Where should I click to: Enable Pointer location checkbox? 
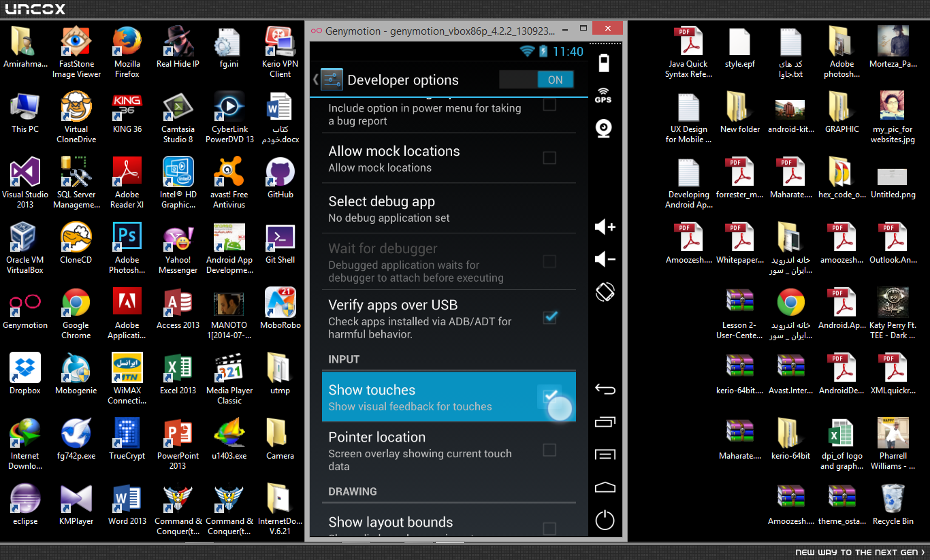pos(549,450)
